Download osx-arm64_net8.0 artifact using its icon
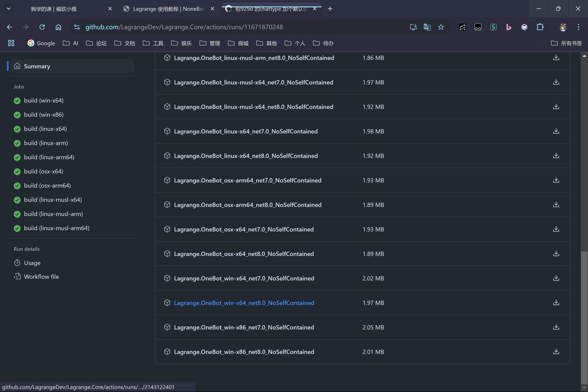Viewport: 588px width, 392px height. click(556, 205)
